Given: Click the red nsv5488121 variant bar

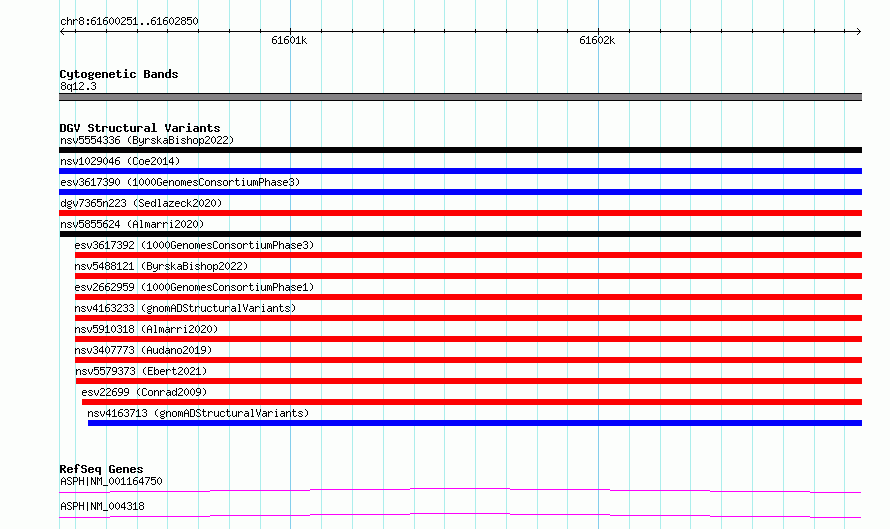Looking at the screenshot, I should [x=468, y=276].
